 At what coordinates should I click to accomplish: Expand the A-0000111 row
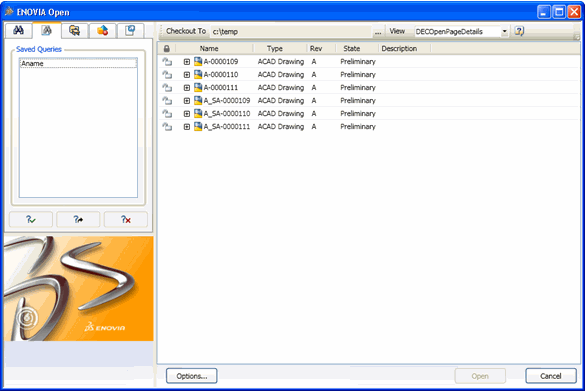point(187,88)
